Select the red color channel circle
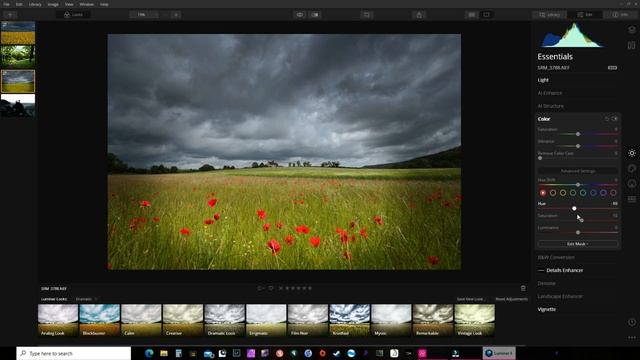This screenshot has height=360, width=640. click(542, 193)
